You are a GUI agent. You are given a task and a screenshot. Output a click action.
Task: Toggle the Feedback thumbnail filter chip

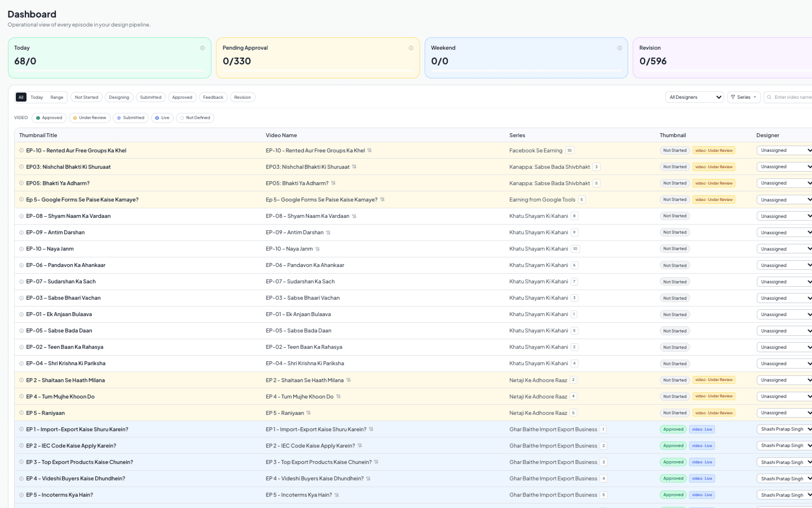click(213, 97)
